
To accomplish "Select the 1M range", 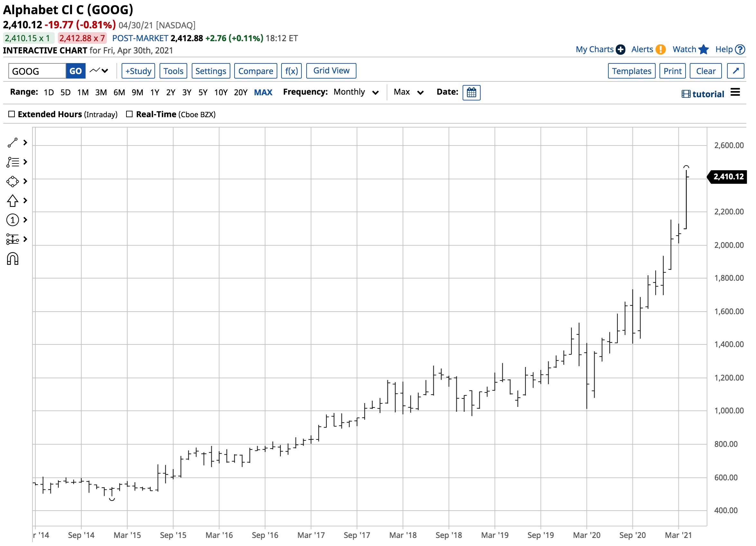I will coord(83,93).
